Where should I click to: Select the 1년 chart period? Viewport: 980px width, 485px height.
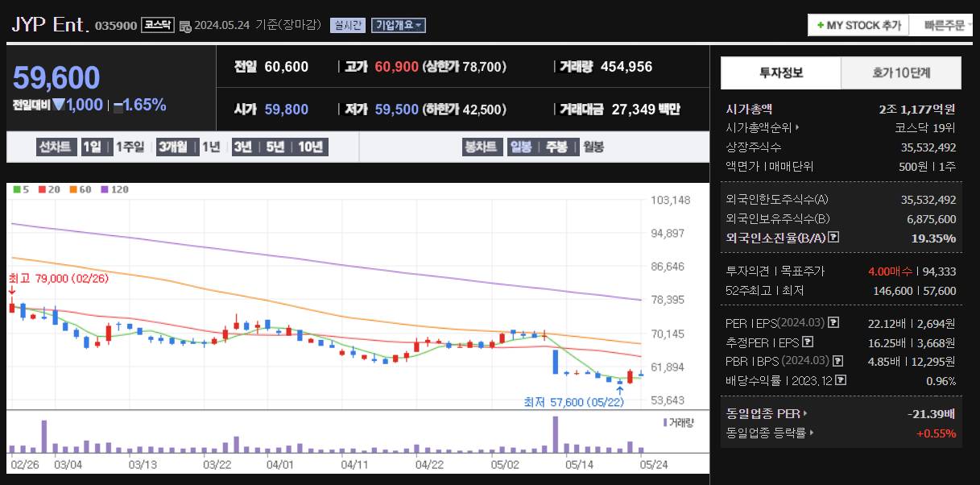(x=211, y=147)
